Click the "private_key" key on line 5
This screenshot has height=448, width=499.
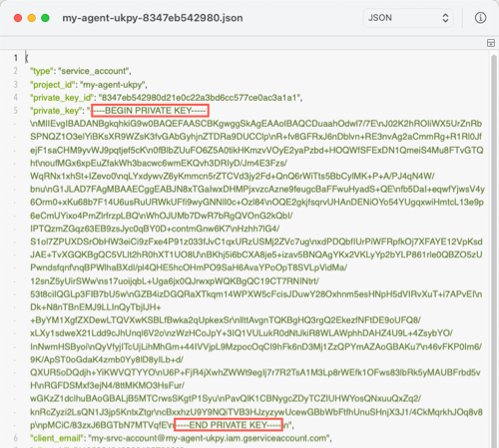[56, 111]
